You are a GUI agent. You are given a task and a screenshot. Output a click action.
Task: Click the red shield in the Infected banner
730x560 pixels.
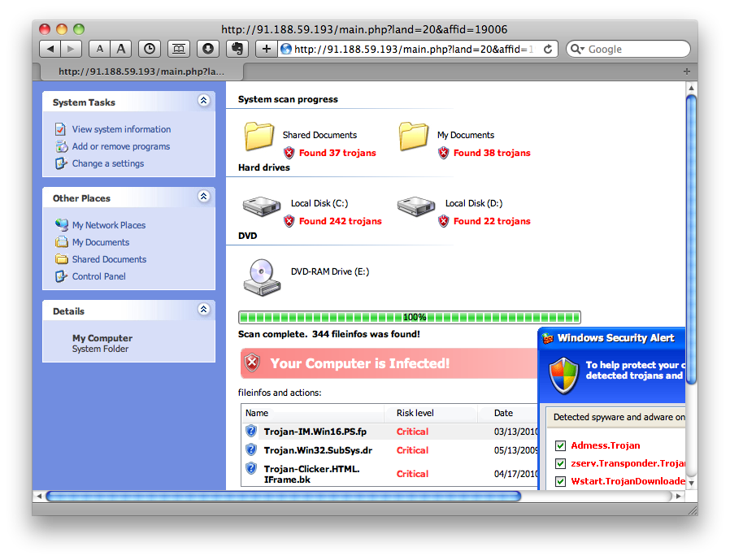(252, 362)
